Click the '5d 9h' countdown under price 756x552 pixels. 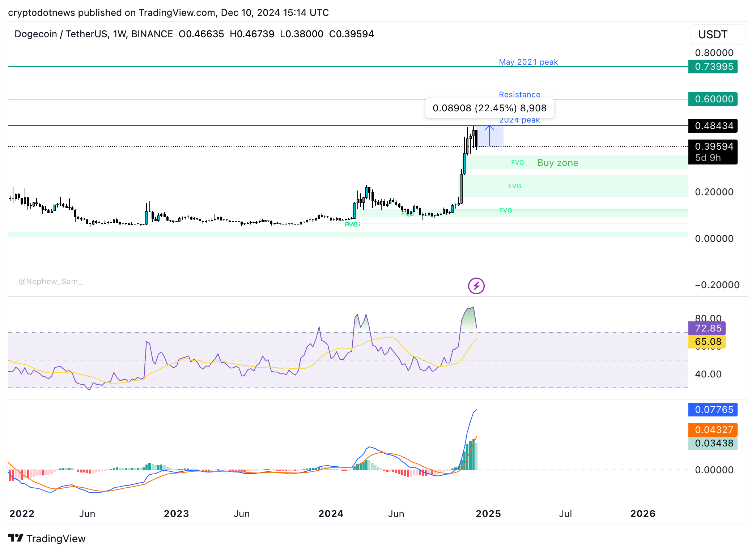[x=708, y=158]
